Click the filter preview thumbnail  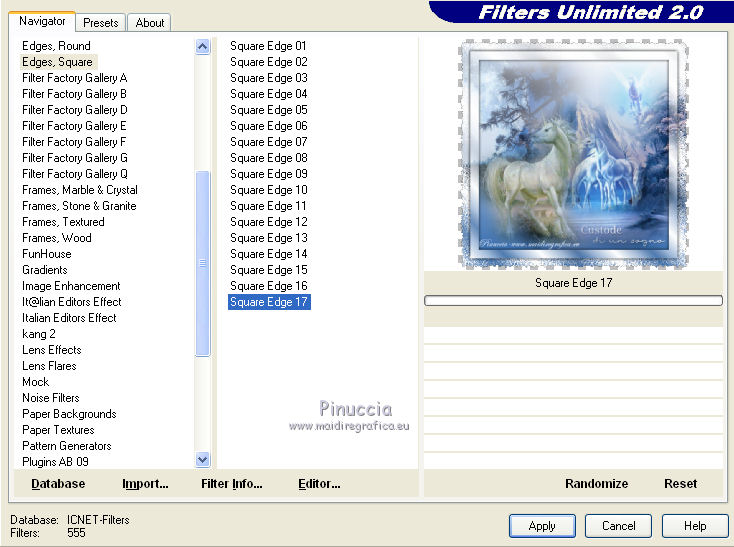pos(573,153)
